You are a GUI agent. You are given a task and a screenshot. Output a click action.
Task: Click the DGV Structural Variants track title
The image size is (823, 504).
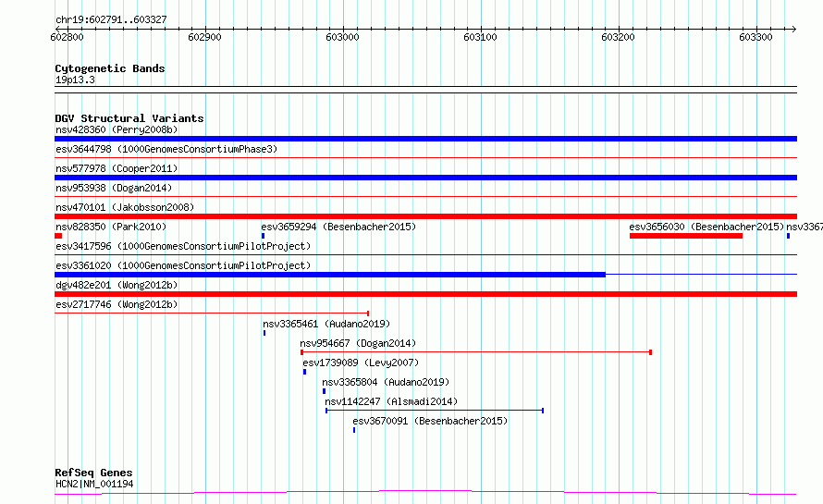tap(129, 118)
